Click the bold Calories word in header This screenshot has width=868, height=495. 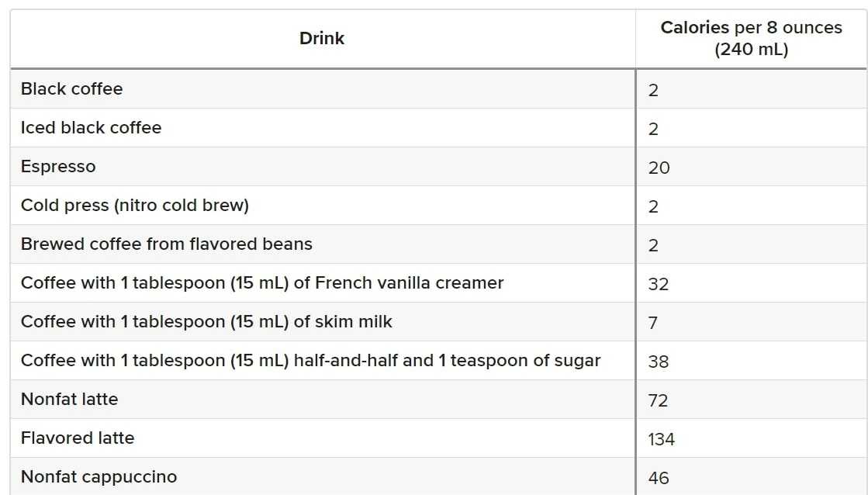click(x=694, y=28)
